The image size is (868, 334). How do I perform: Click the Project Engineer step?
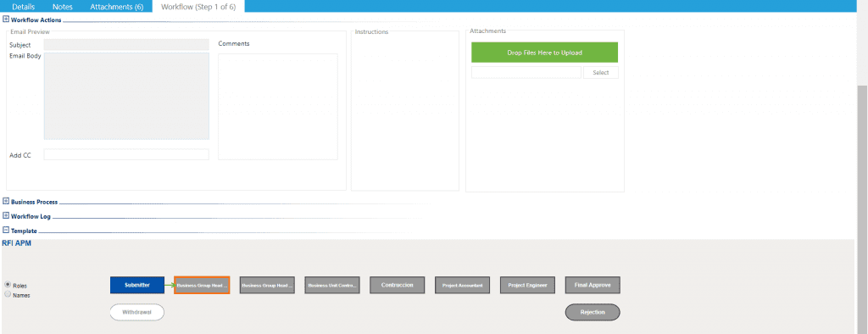point(527,286)
